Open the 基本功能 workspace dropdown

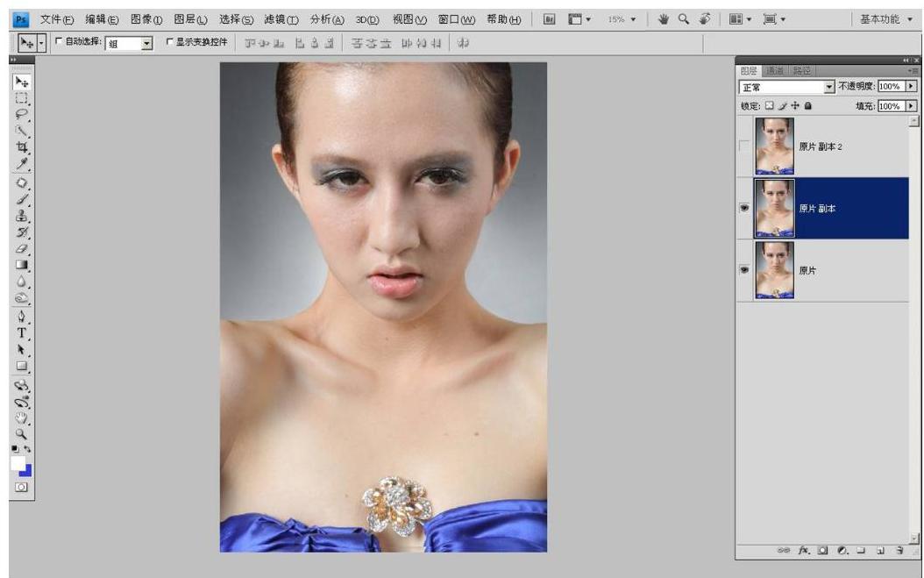point(886,19)
